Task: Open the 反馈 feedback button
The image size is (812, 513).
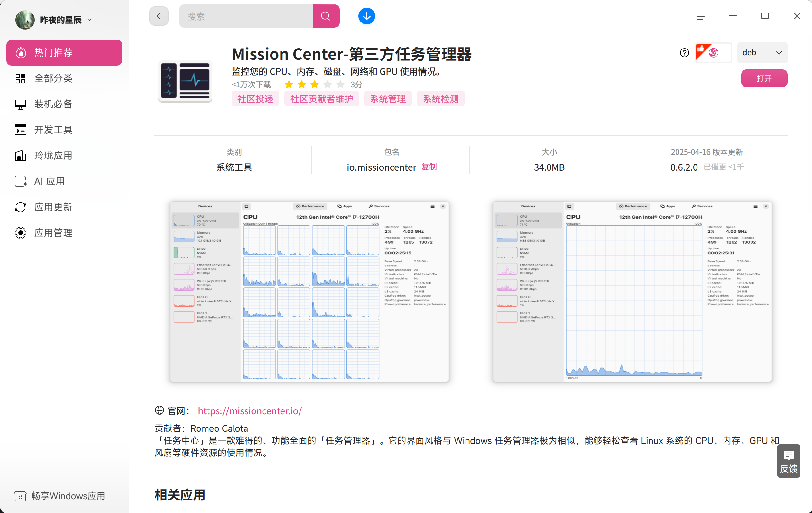Action: [x=789, y=461]
